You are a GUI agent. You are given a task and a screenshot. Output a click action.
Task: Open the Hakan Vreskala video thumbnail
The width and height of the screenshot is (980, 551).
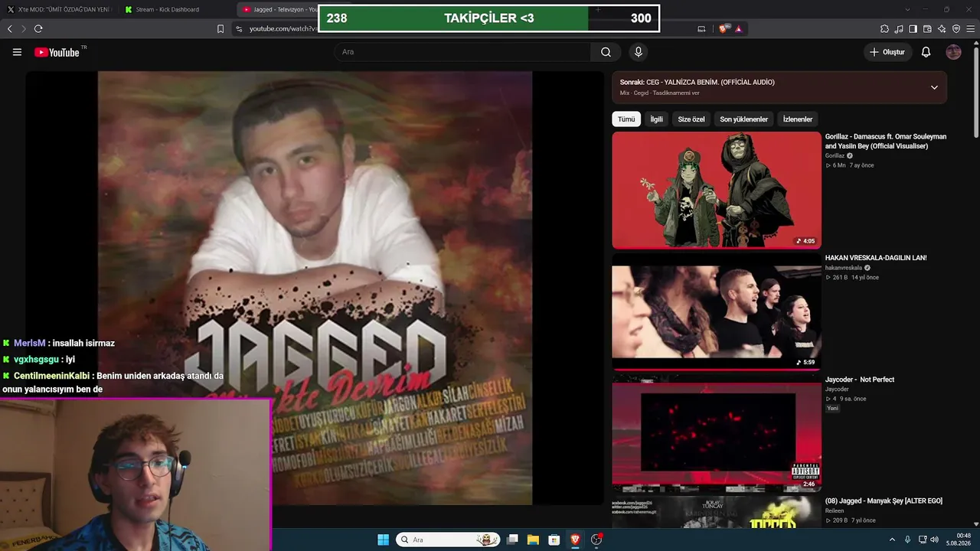tap(717, 312)
